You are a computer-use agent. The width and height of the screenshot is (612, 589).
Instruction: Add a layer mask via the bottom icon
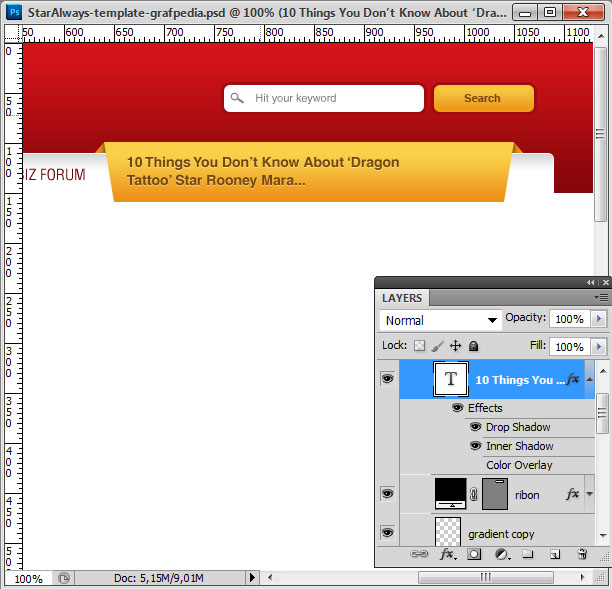pyautogui.click(x=474, y=554)
